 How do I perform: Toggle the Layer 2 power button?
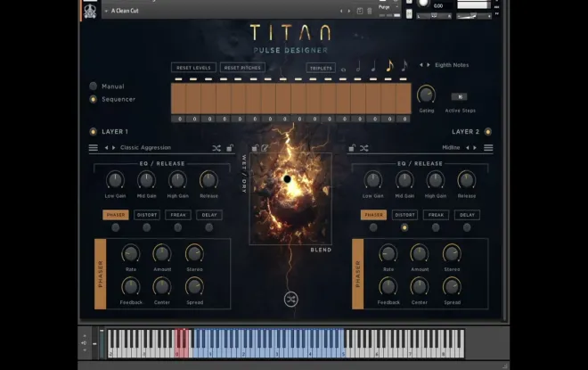coord(488,132)
